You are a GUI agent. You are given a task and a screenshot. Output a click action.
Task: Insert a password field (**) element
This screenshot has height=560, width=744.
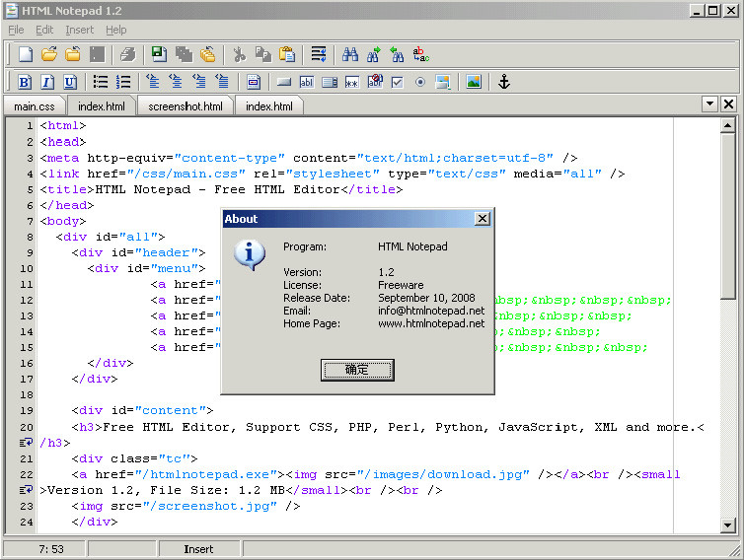[351, 83]
